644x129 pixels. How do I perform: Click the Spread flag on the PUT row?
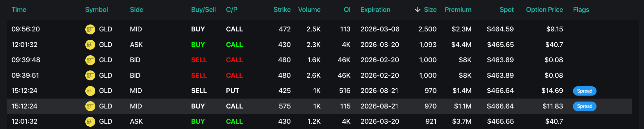[585, 91]
